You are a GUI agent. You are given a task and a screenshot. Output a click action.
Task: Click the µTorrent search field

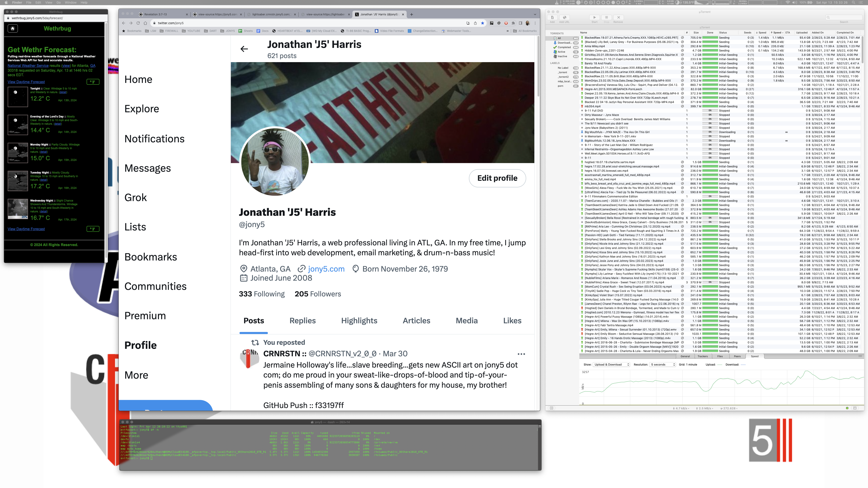pos(844,18)
